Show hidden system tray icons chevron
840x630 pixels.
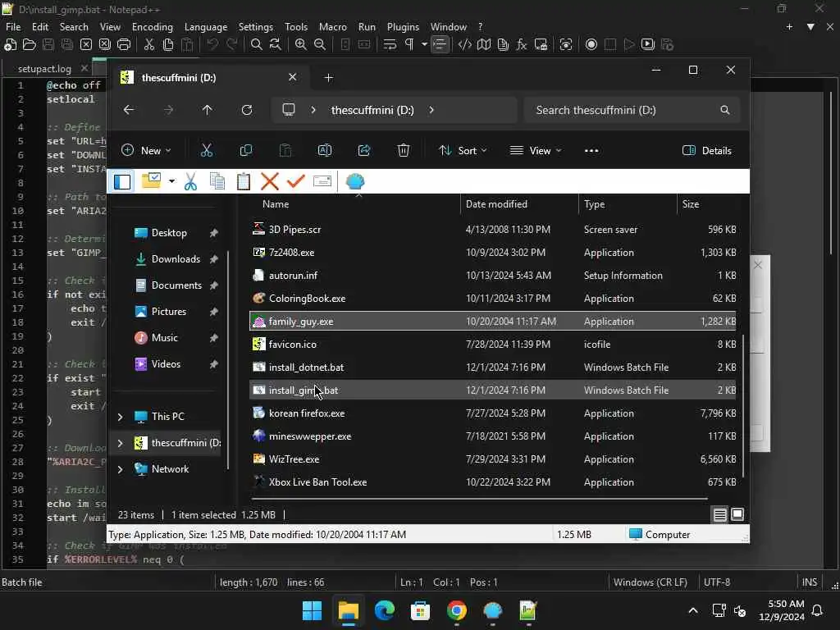(x=692, y=610)
